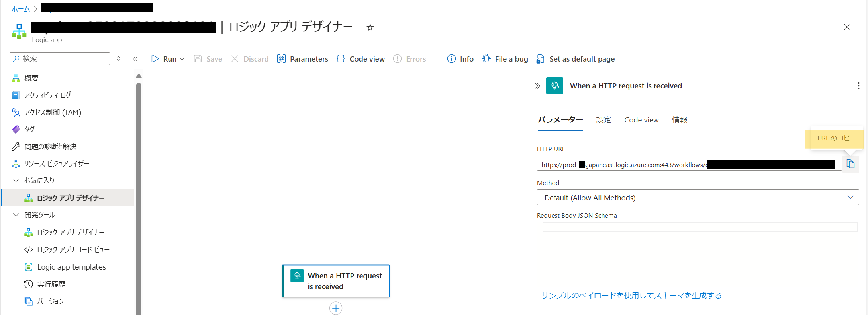
Task: Switch to the 設定 tab
Action: (x=603, y=120)
